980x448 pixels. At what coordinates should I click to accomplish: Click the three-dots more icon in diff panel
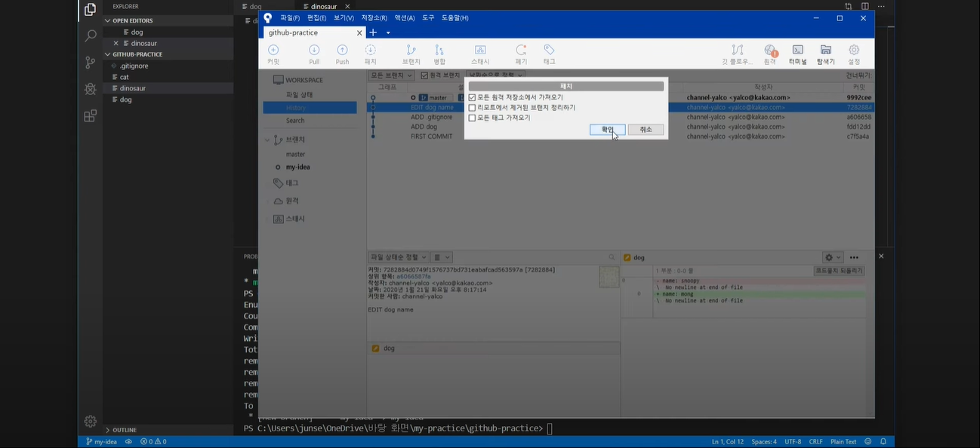click(854, 257)
